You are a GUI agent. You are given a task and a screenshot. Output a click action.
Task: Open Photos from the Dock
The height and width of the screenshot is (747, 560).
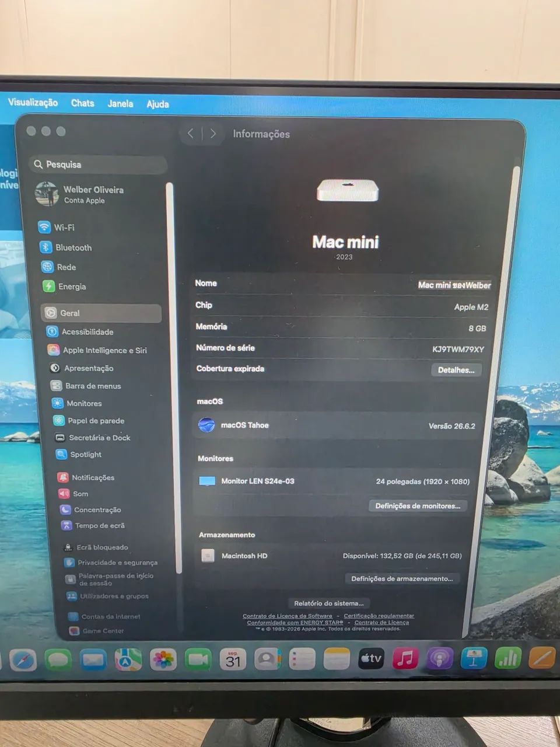[163, 660]
